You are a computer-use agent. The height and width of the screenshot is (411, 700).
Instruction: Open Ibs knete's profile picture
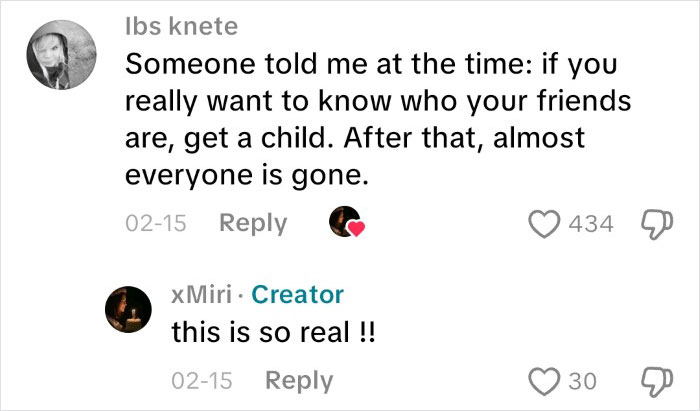61,58
